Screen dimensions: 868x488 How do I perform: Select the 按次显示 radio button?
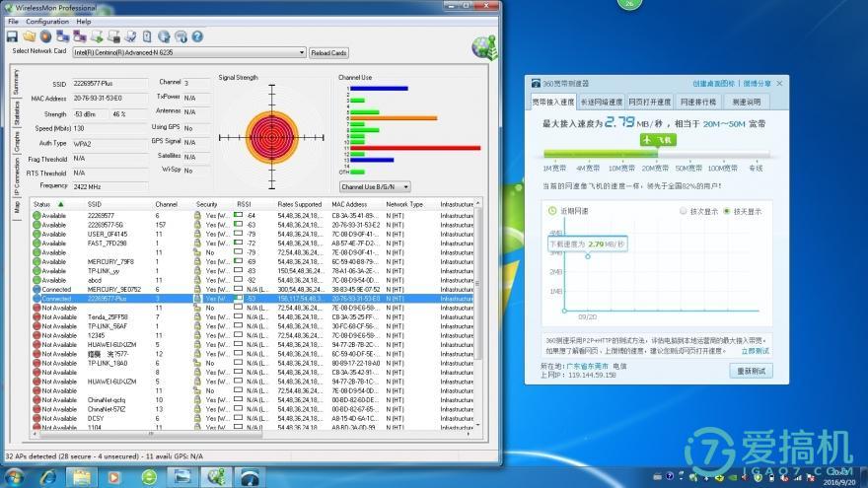tap(684, 211)
